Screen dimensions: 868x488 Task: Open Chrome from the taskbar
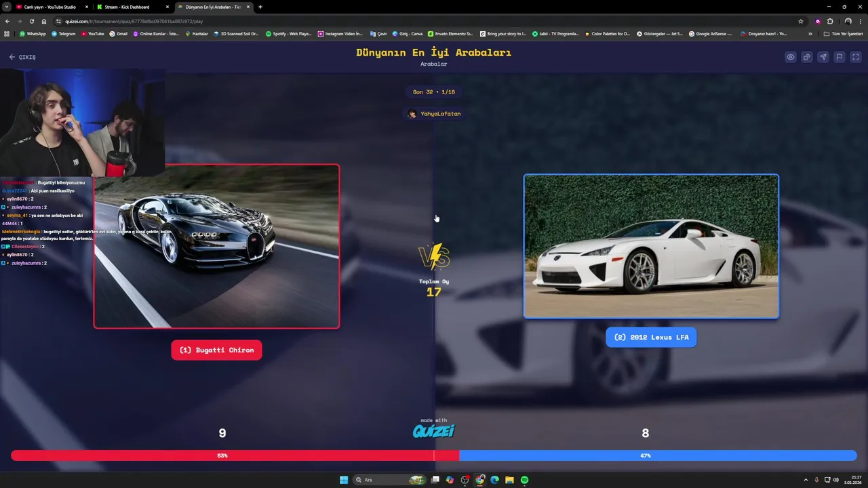coord(479,480)
